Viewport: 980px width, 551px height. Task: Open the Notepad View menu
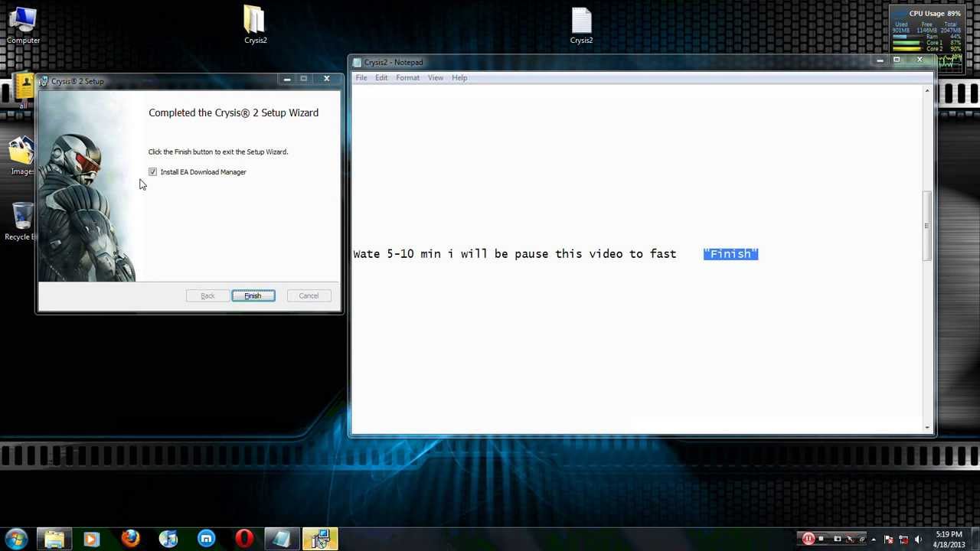click(x=436, y=78)
